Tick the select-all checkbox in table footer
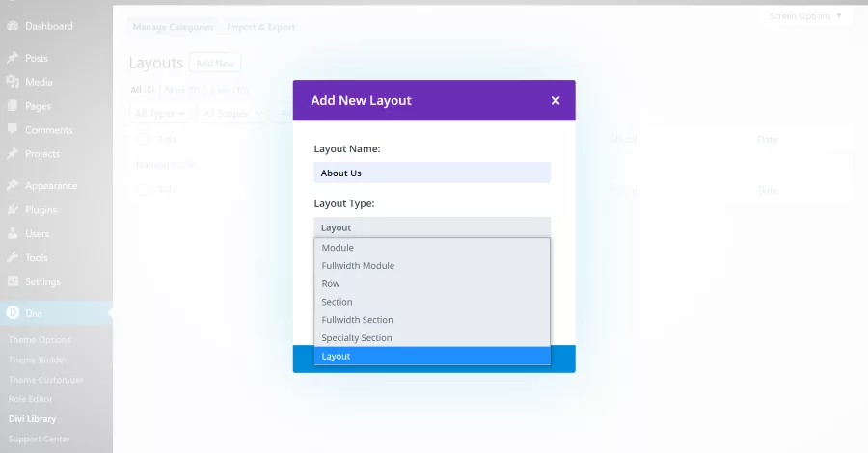The image size is (868, 453). [143, 190]
